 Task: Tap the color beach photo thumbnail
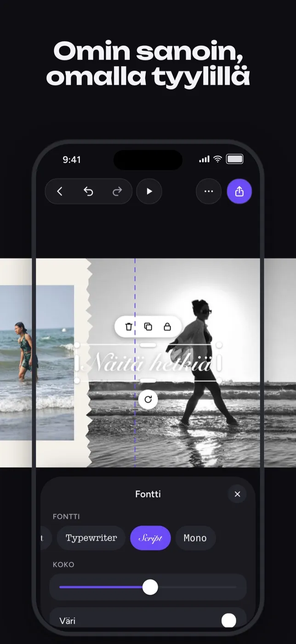37,363
